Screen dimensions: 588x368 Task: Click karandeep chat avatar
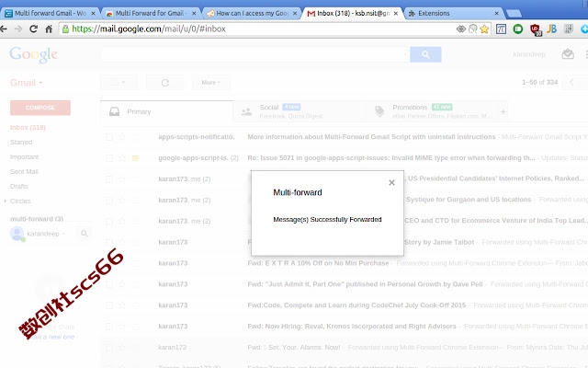(17, 234)
